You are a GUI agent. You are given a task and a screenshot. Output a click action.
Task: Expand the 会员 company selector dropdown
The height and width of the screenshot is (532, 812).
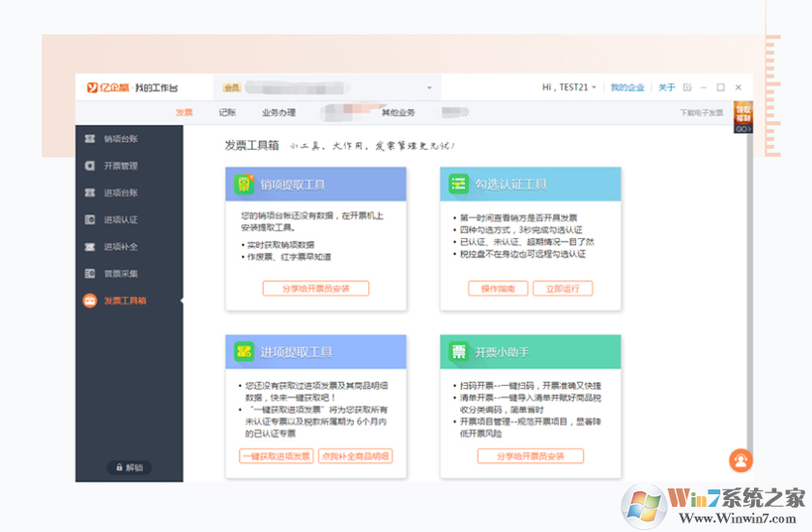coord(429,88)
